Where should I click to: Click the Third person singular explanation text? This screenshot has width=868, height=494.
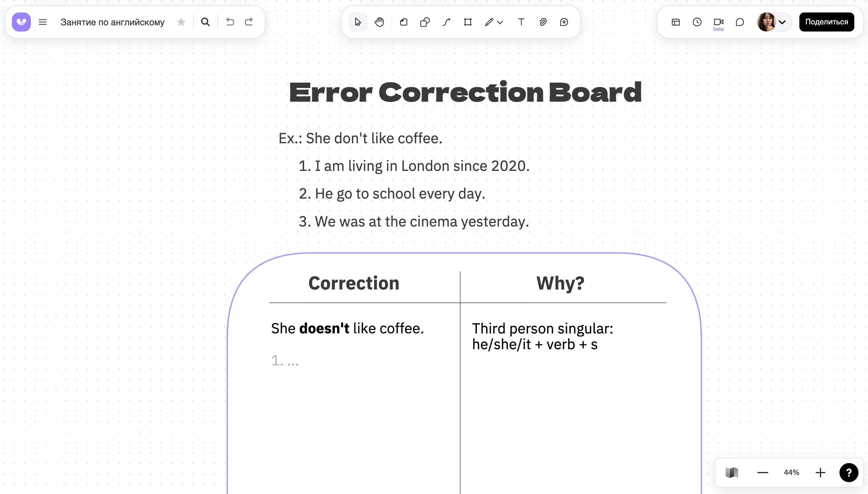(x=542, y=336)
